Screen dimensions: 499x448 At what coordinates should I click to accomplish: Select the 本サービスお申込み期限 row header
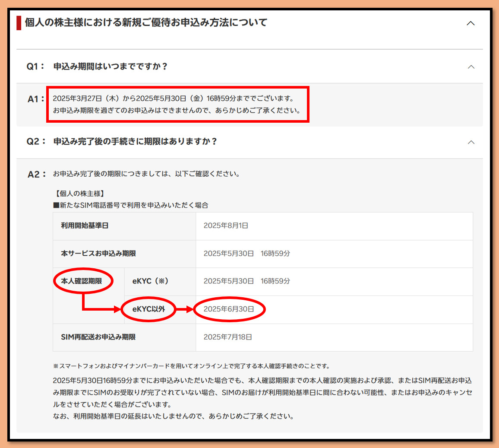pos(98,254)
